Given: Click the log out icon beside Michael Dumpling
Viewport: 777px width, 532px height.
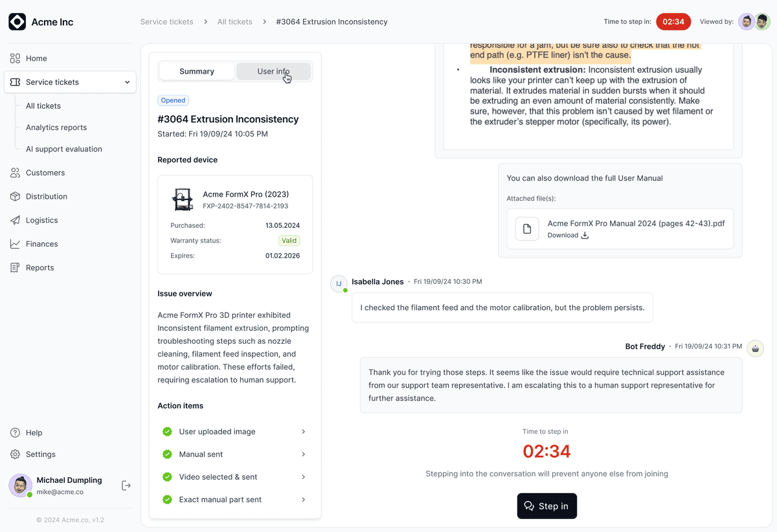Looking at the screenshot, I should pos(126,485).
